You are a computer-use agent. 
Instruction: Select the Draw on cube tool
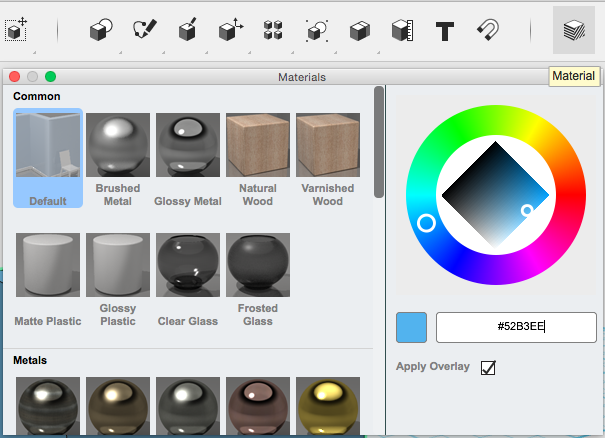(x=188, y=29)
